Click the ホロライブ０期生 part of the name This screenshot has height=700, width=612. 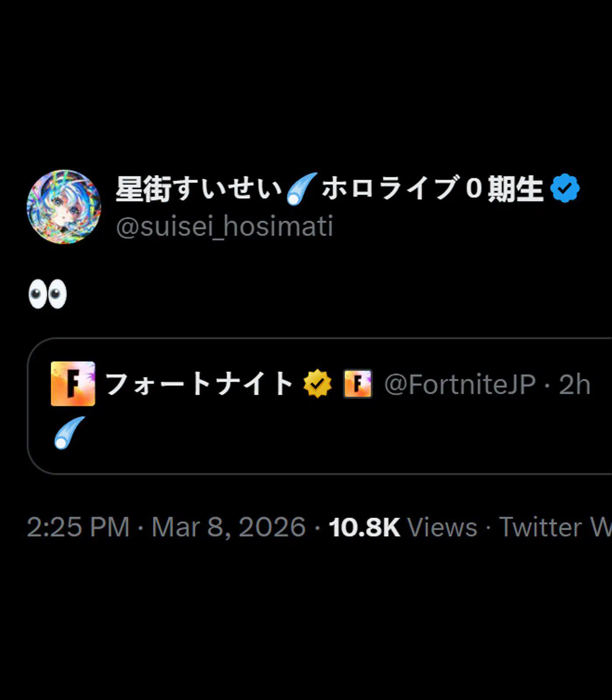coord(433,189)
